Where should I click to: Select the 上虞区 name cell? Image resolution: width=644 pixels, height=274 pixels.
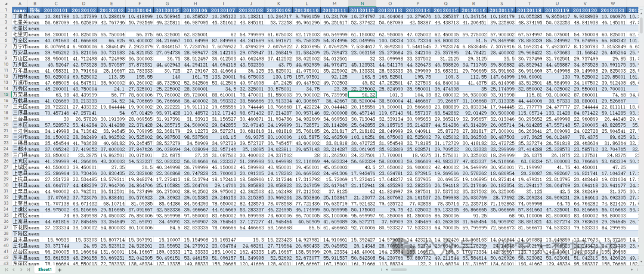(x=20, y=209)
